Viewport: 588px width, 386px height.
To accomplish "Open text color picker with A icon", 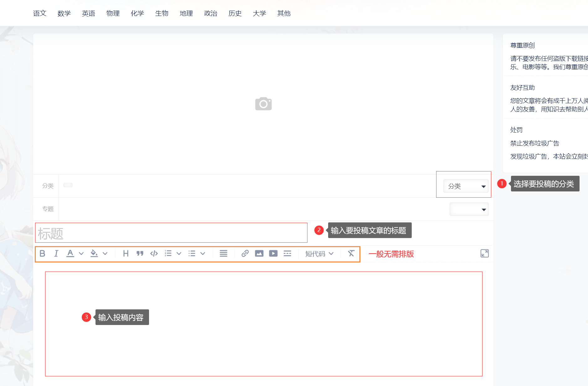I will [x=70, y=253].
